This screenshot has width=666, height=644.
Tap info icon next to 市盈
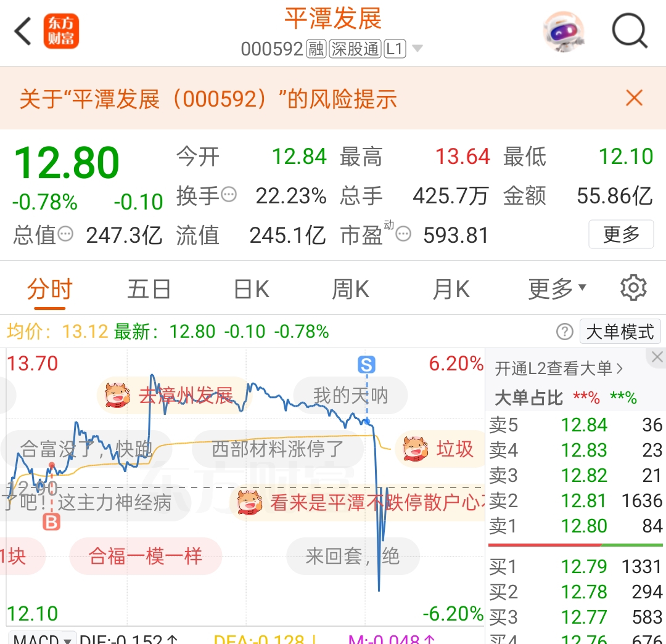tap(403, 234)
